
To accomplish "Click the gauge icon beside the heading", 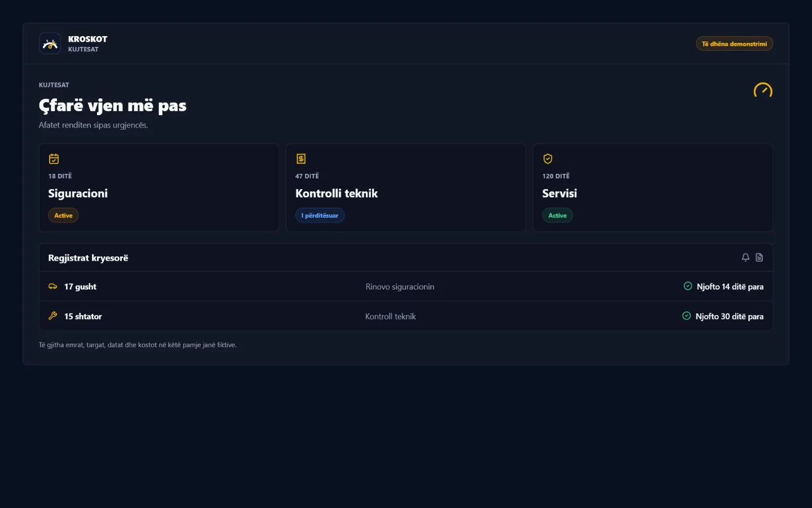I will pyautogui.click(x=763, y=90).
